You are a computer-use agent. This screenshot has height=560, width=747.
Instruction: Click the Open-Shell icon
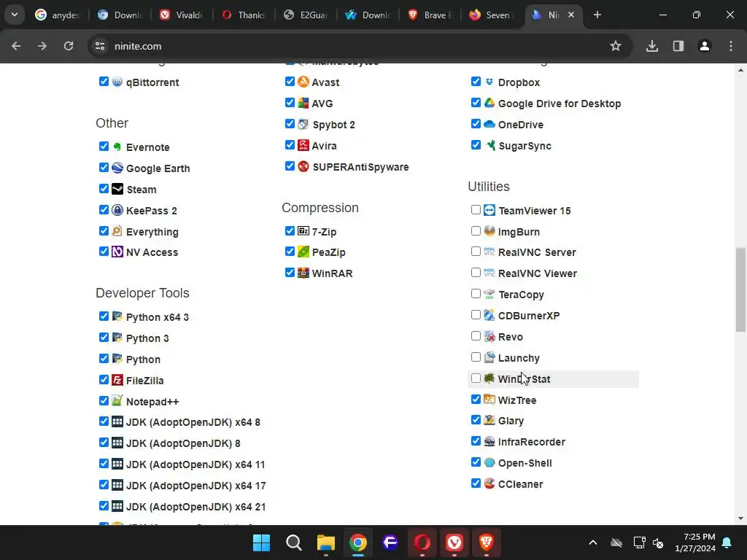click(x=489, y=462)
